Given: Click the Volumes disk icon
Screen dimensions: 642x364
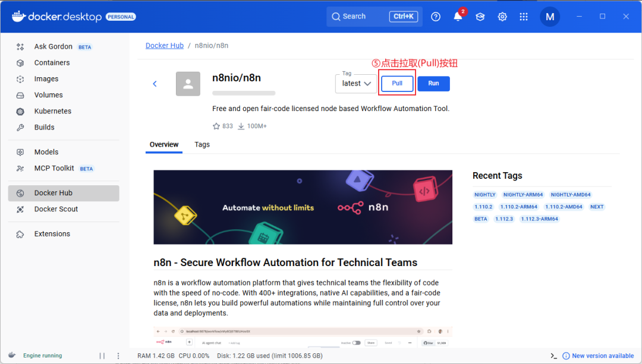Looking at the screenshot, I should (x=20, y=95).
